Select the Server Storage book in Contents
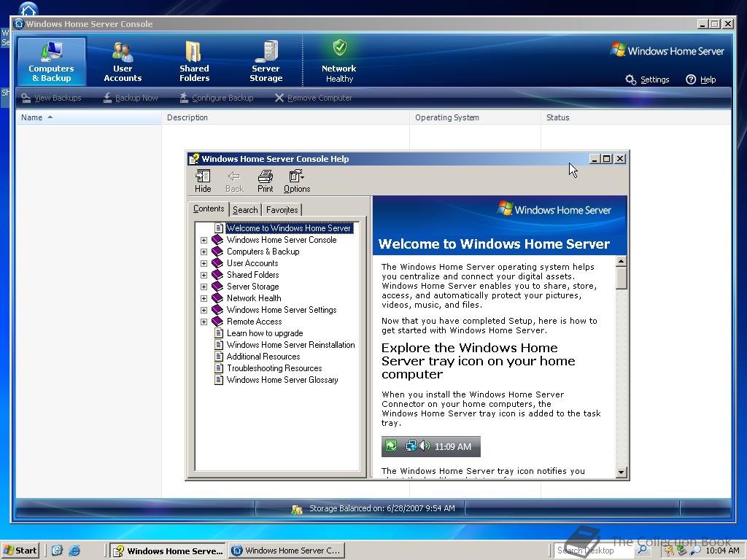The image size is (747, 560). point(252,287)
